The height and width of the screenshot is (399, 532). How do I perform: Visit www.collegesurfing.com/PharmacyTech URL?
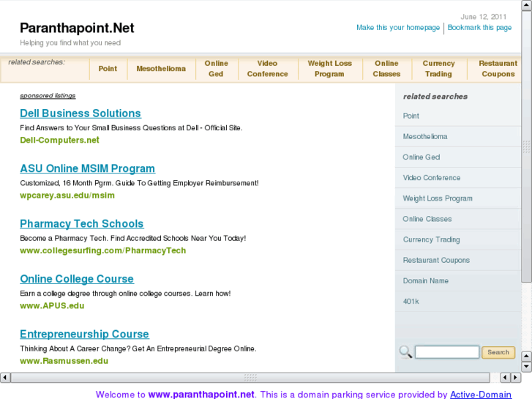(x=102, y=250)
